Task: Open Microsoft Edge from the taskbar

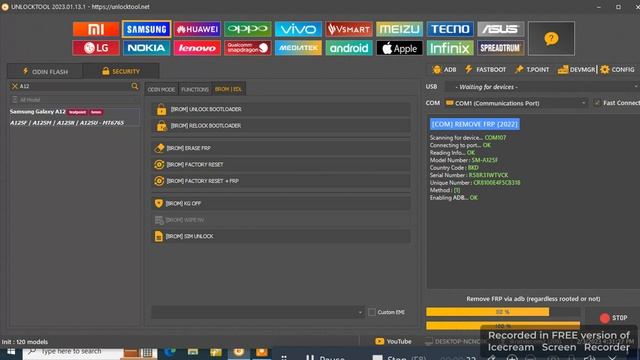Action: (x=170, y=353)
